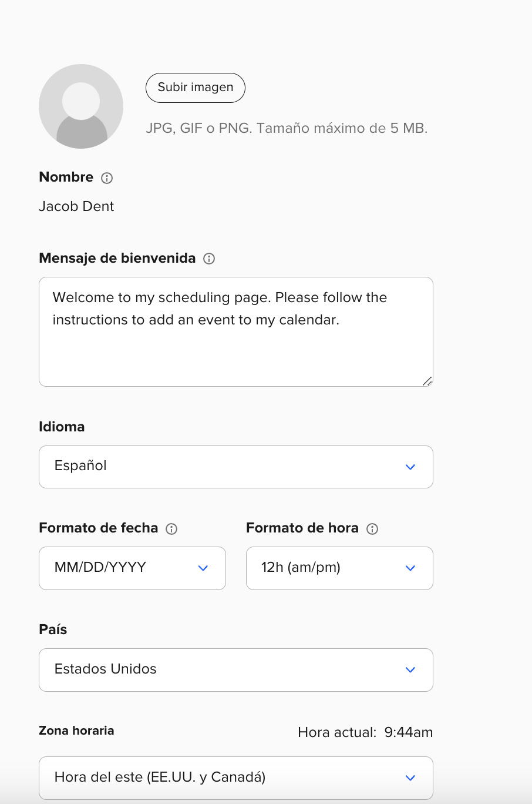Click the info icon beside Mensaje de bienvenida

tap(209, 259)
